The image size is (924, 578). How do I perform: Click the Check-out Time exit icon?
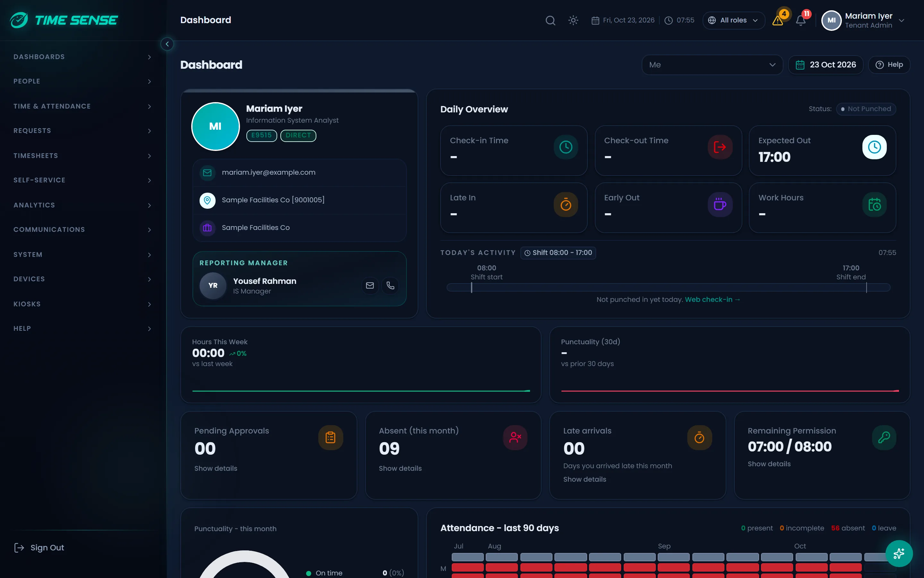coord(720,147)
